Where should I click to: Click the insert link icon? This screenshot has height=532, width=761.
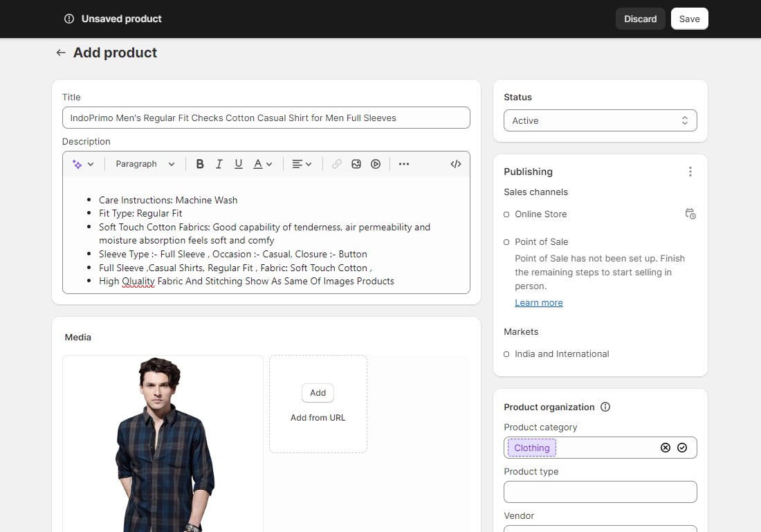tap(337, 164)
